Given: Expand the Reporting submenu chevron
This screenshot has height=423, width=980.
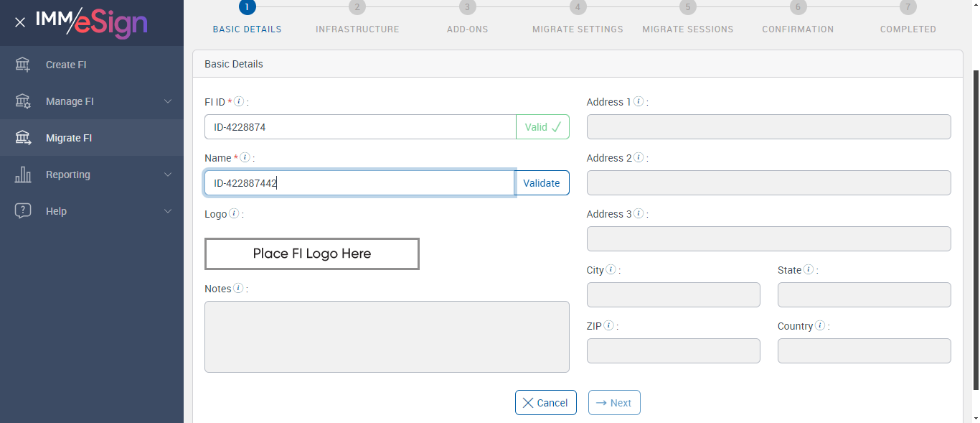Looking at the screenshot, I should [168, 175].
